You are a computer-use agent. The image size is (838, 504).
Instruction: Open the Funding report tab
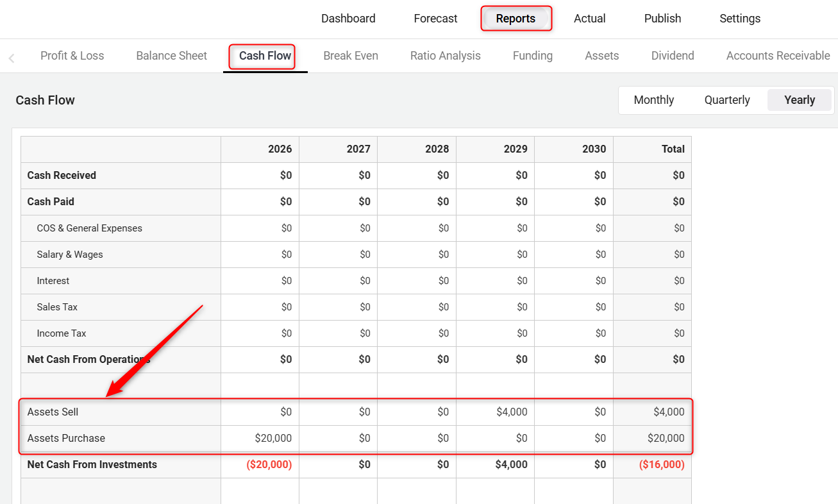(x=533, y=56)
